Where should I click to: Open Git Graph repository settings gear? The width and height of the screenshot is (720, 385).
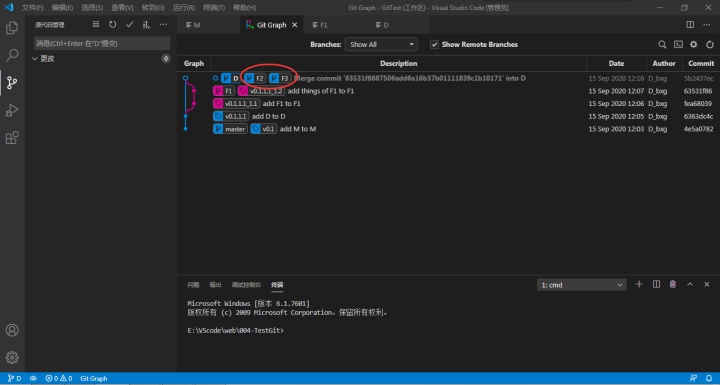pos(693,45)
